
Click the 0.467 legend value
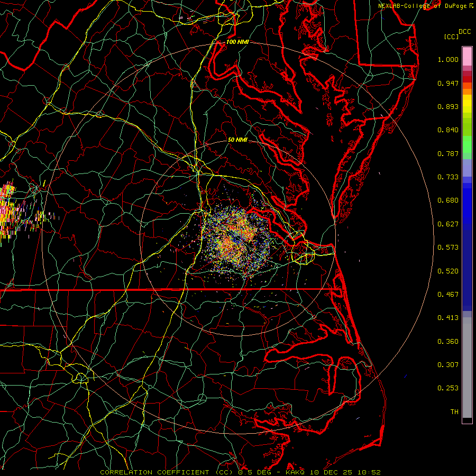click(x=448, y=295)
